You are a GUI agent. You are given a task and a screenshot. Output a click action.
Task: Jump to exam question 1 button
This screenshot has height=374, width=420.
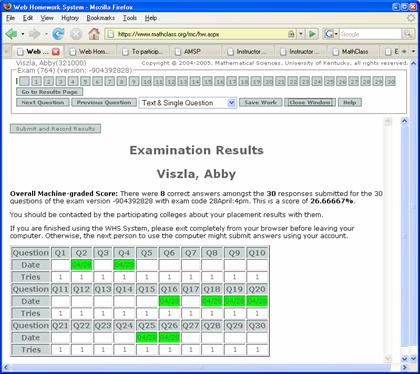coord(36,81)
